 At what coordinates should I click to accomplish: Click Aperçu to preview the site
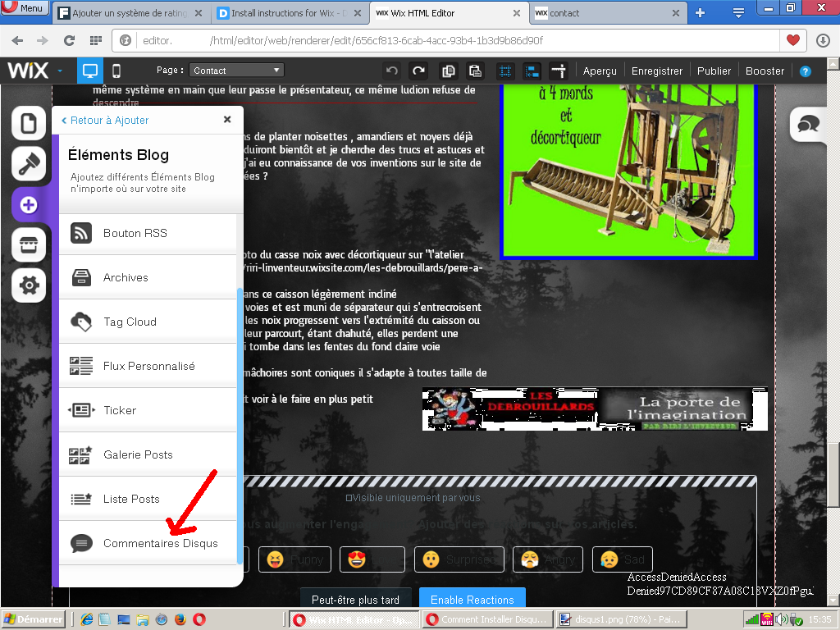600,71
